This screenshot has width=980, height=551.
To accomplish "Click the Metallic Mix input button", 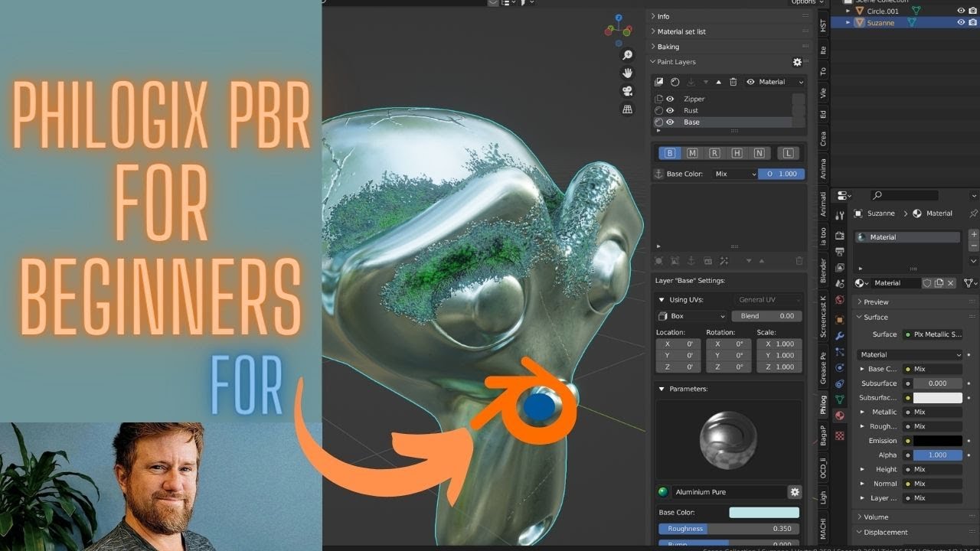I will 932,412.
